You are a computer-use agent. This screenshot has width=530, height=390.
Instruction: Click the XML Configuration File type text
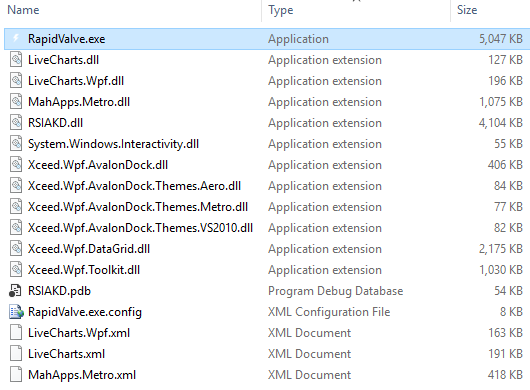(x=329, y=312)
